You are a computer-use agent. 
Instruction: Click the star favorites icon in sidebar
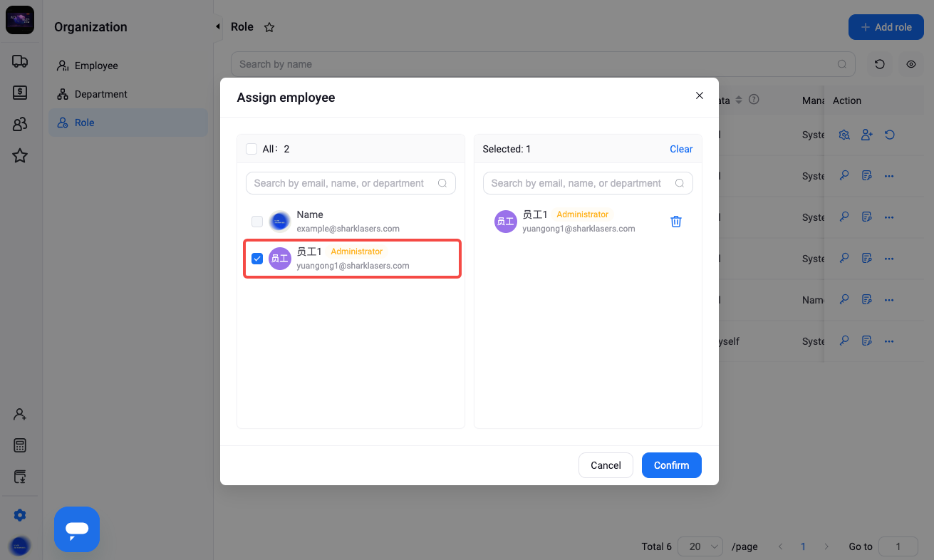[x=20, y=155]
